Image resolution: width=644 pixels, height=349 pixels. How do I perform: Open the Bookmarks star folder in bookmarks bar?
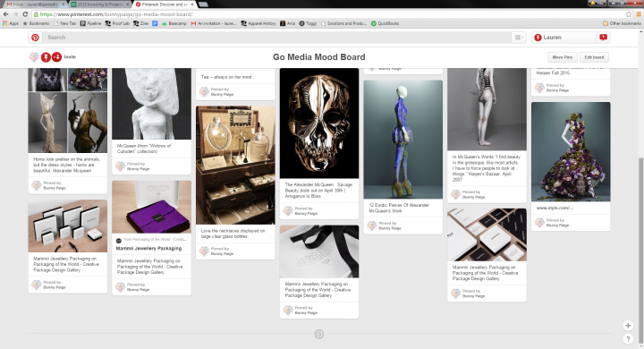tap(36, 23)
